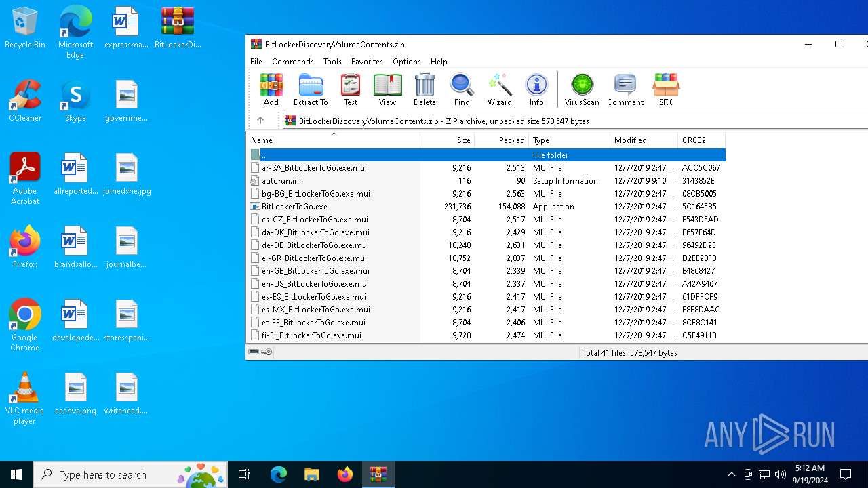Click the Extract To toolbar icon

coord(311,89)
